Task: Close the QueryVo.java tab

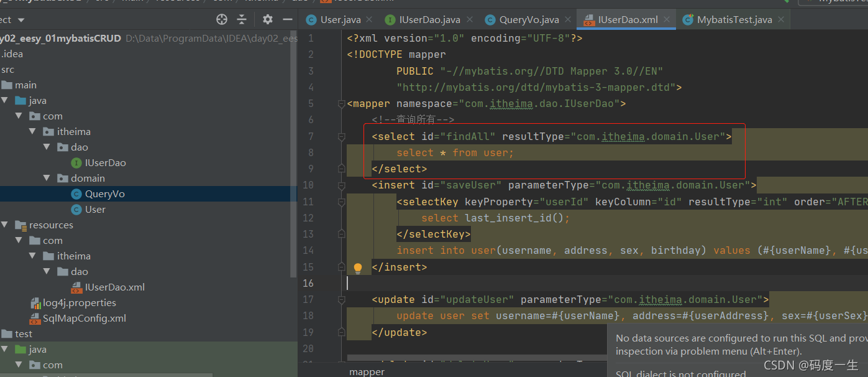Action: [567, 20]
